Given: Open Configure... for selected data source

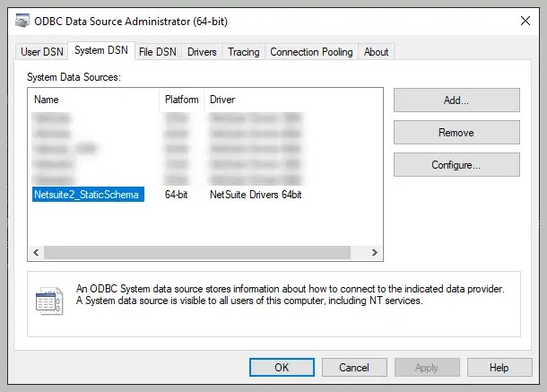Looking at the screenshot, I should click(456, 165).
